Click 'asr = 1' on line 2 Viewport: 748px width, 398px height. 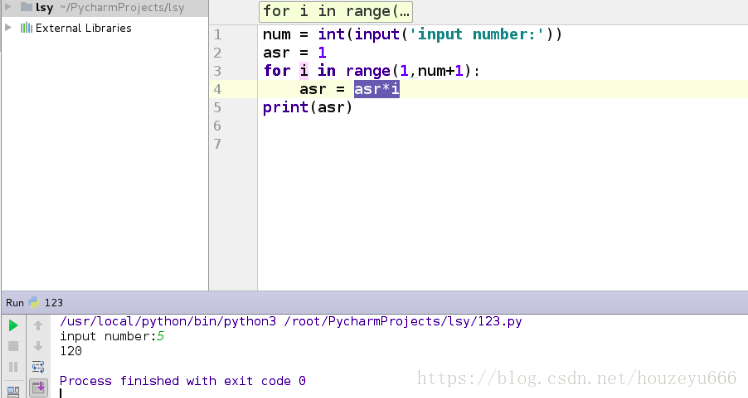[x=295, y=52]
